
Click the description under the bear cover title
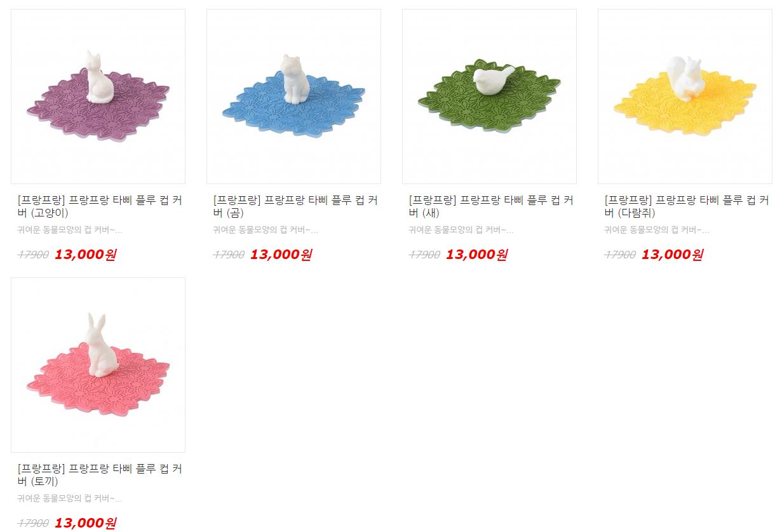coord(266,230)
